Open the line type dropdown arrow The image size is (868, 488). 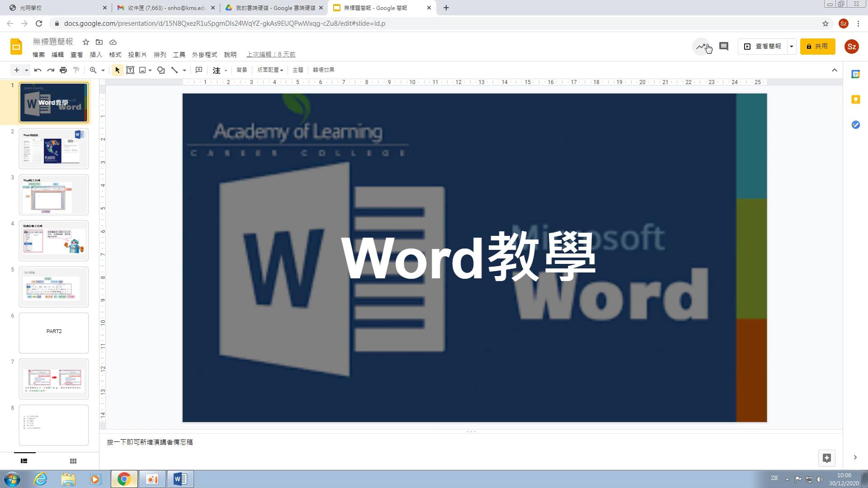184,70
